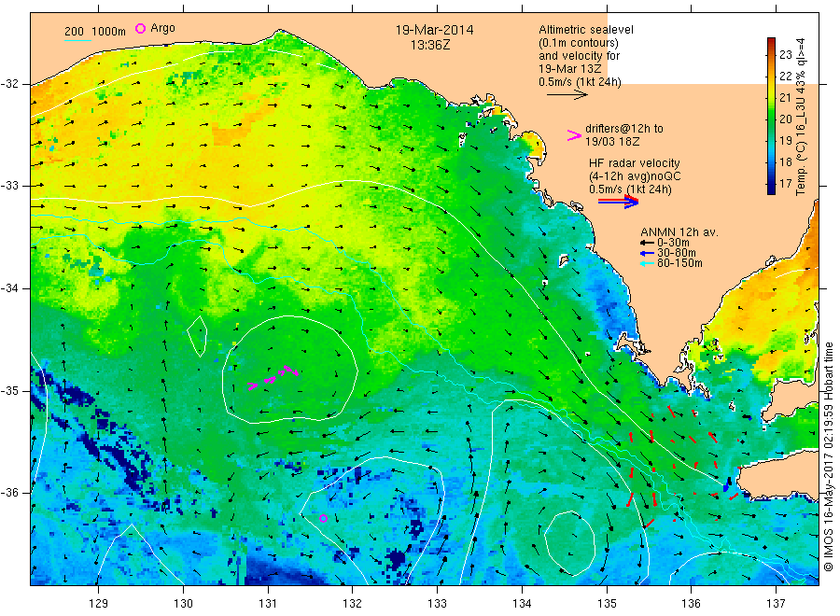The width and height of the screenshot is (840, 616).
Task: Click the 137 longitude axis label
Action: pos(776,604)
